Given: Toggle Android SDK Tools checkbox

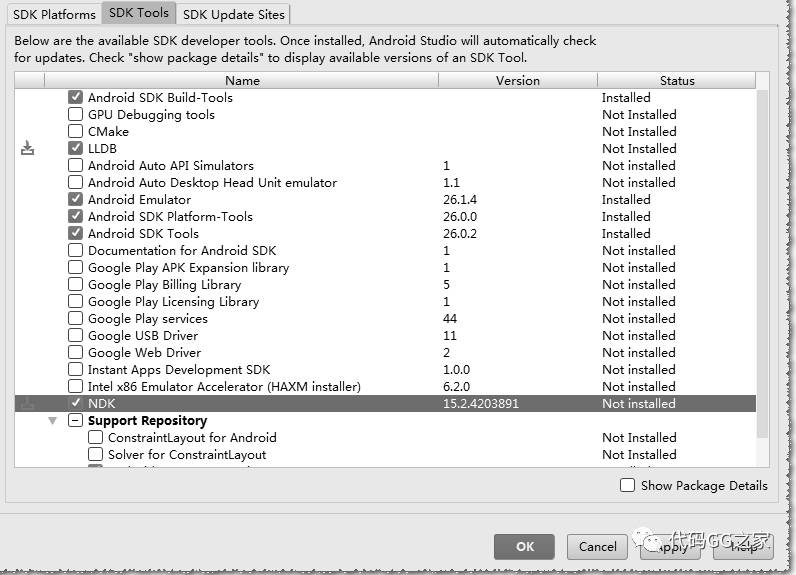Looking at the screenshot, I should click(75, 233).
